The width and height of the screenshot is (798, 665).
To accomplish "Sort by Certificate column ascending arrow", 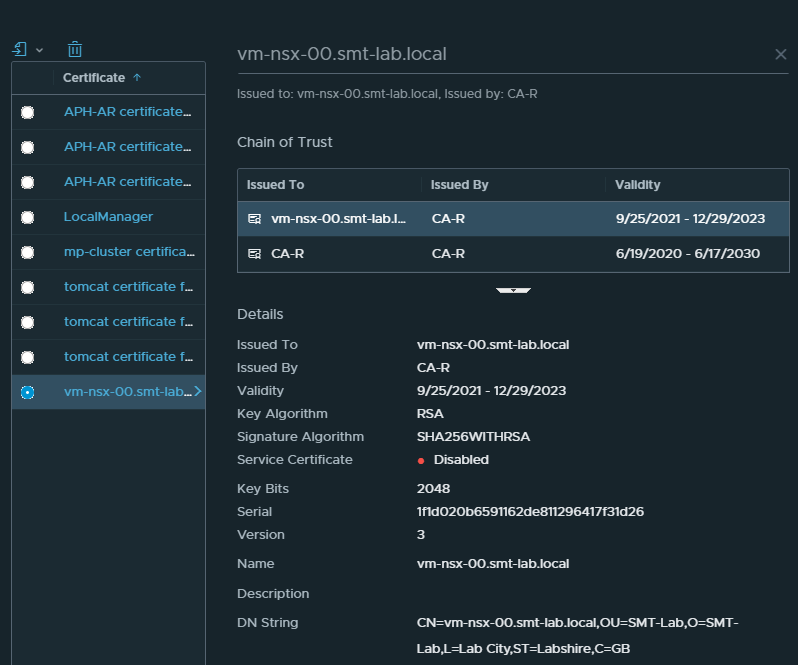I will click(x=137, y=77).
